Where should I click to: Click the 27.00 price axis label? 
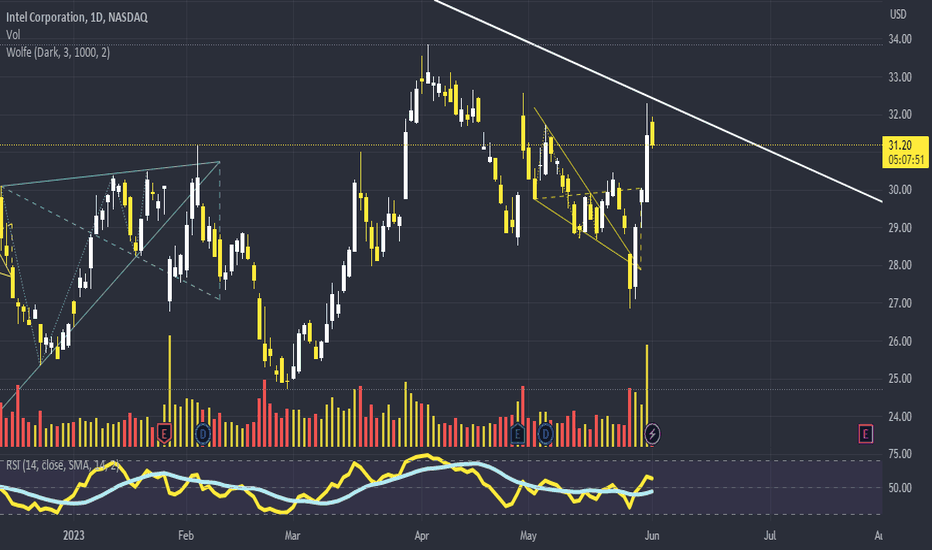click(900, 303)
